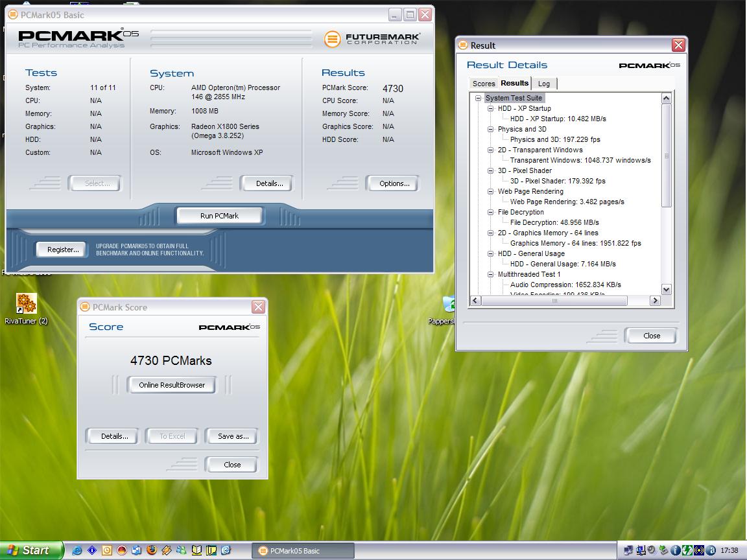Click the result tree scroll down arrow
Image resolution: width=747 pixels, height=560 pixels.
click(x=667, y=290)
